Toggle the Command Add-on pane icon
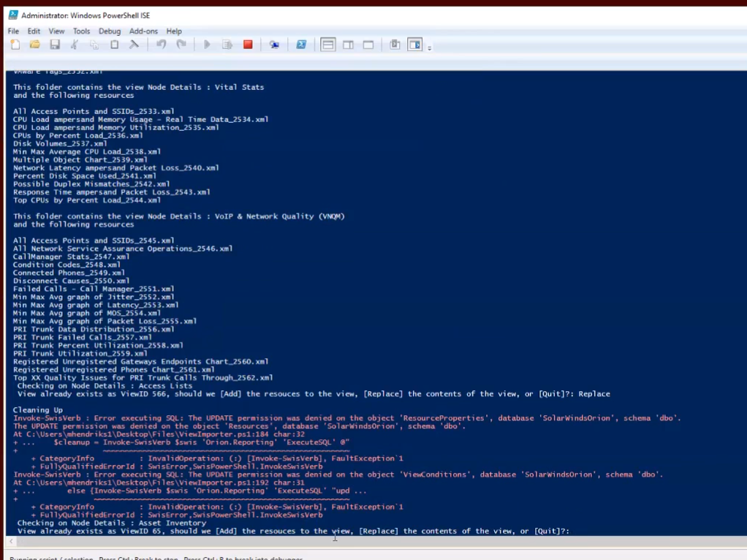 click(x=415, y=45)
